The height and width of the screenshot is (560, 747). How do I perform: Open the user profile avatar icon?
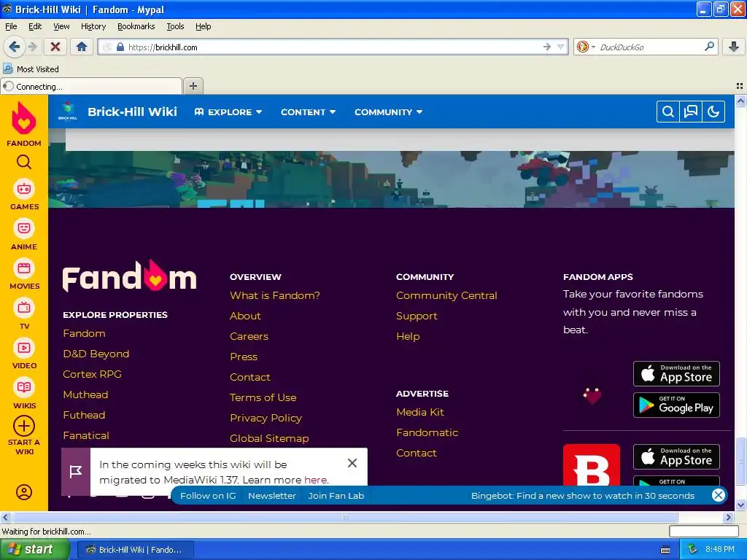tap(24, 492)
